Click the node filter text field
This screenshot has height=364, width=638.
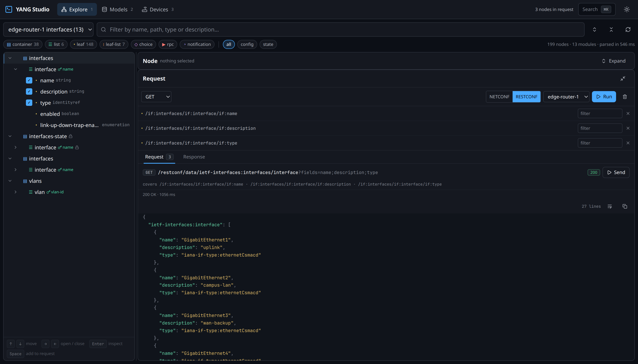click(341, 30)
